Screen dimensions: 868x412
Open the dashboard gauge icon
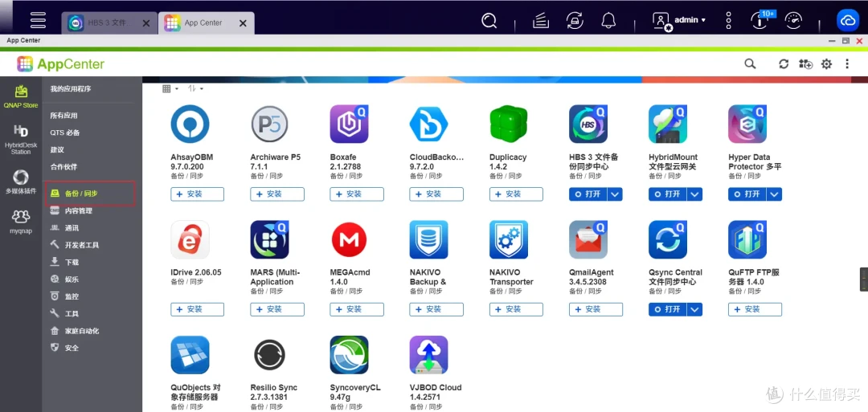point(793,21)
